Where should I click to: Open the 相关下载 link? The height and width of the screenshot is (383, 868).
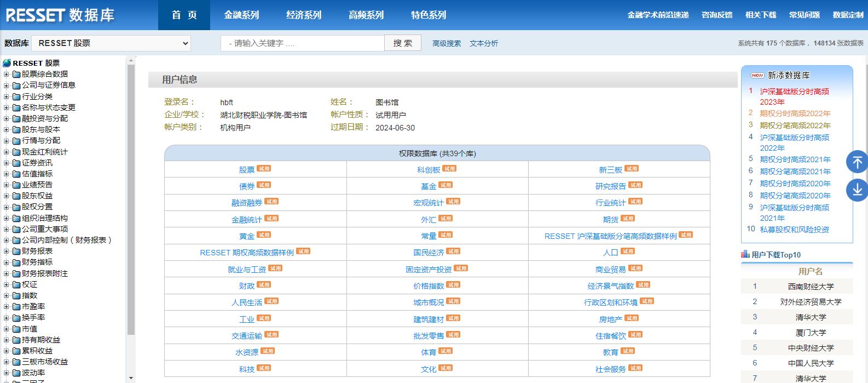(761, 15)
